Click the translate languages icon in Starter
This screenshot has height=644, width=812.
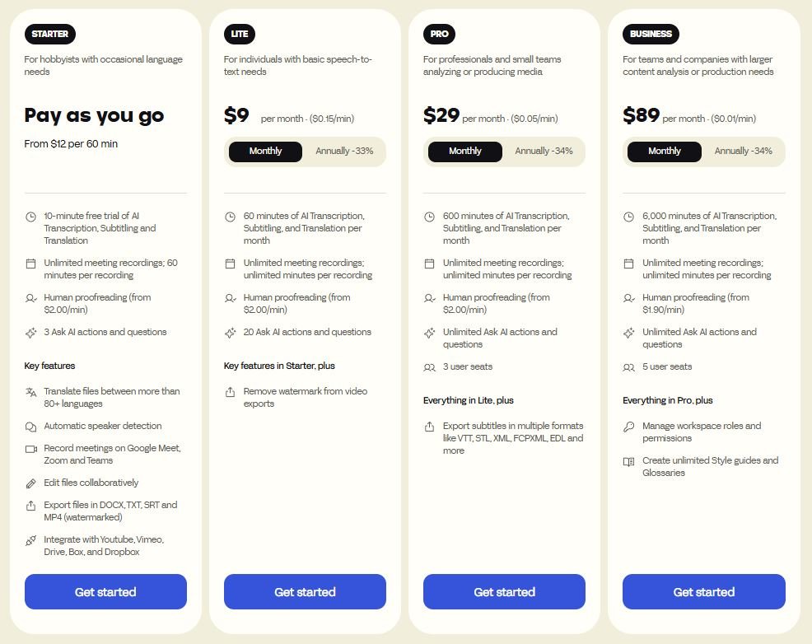(x=31, y=392)
